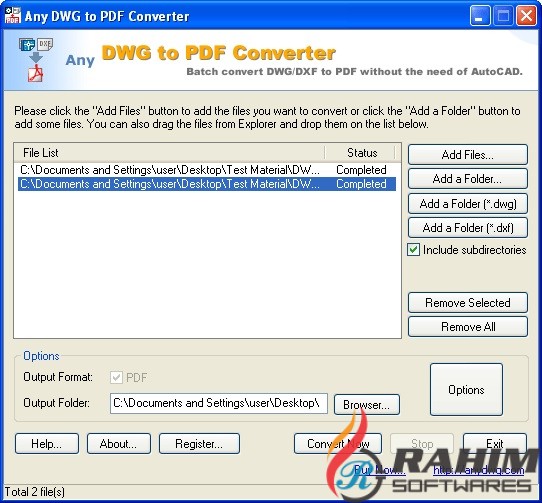Click the Register... button
This screenshot has height=503, width=542.
pos(199,444)
